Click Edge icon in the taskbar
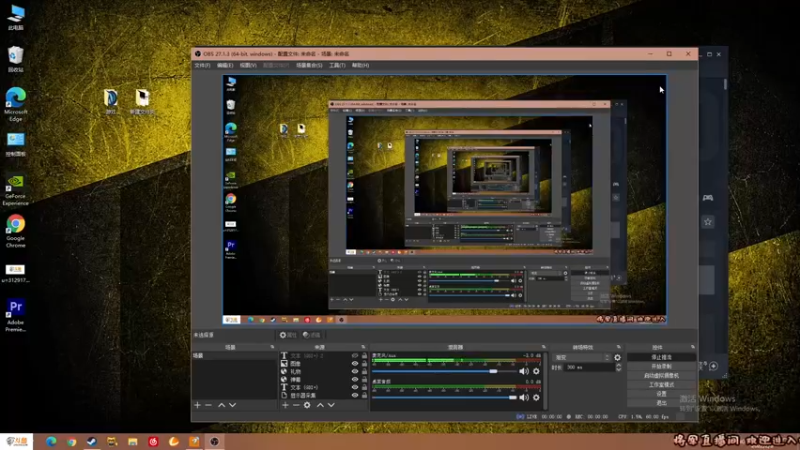 pyautogui.click(x=51, y=441)
